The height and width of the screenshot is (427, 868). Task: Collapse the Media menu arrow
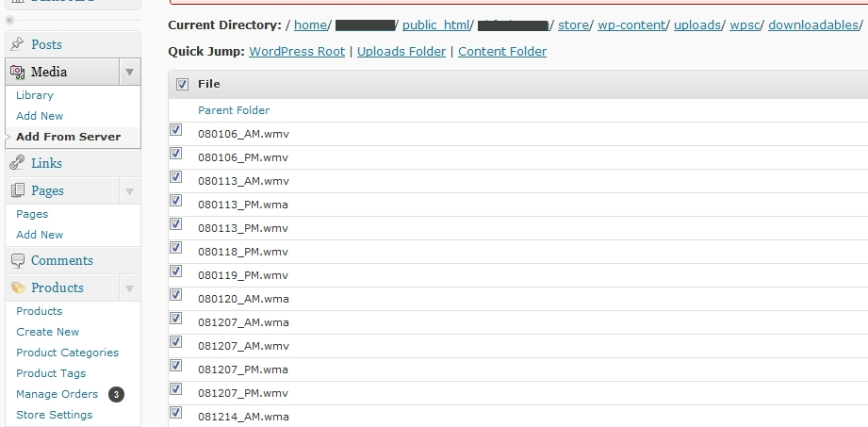click(x=129, y=72)
